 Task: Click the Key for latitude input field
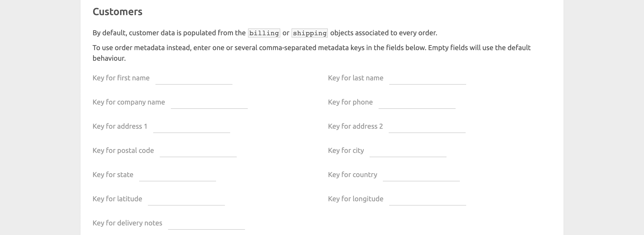(186, 202)
